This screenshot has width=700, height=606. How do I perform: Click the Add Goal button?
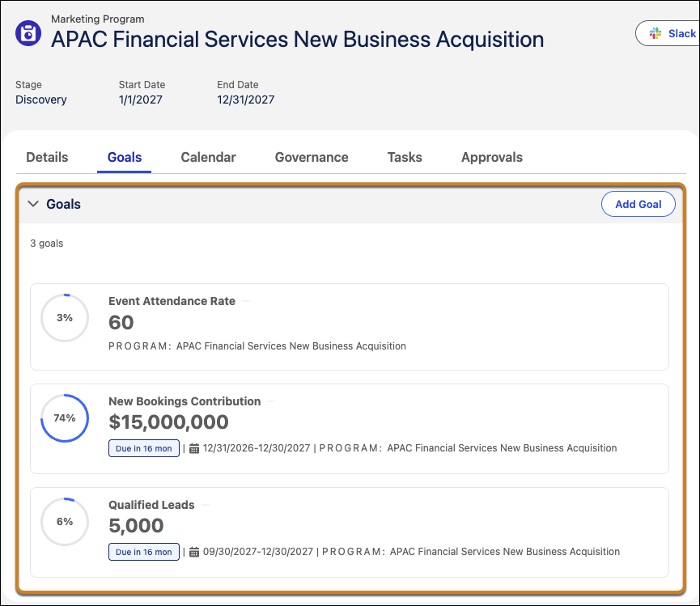click(x=638, y=204)
